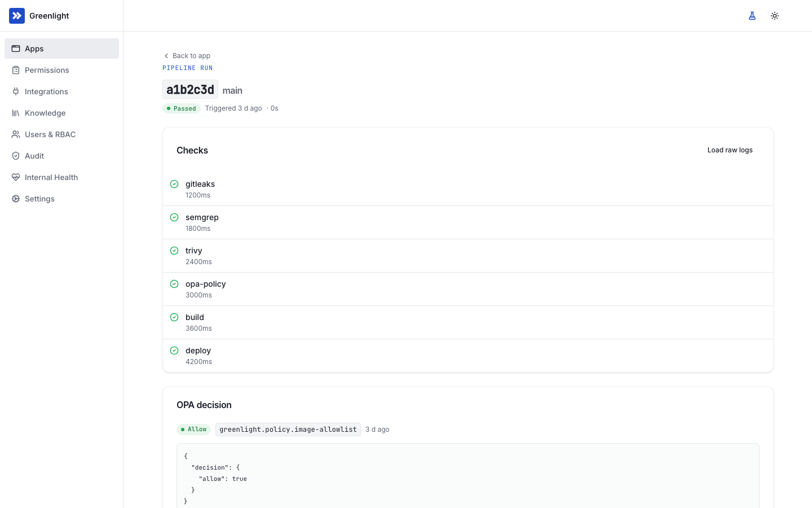812x508 pixels.
Task: Click the Checks heading
Action: click(192, 150)
